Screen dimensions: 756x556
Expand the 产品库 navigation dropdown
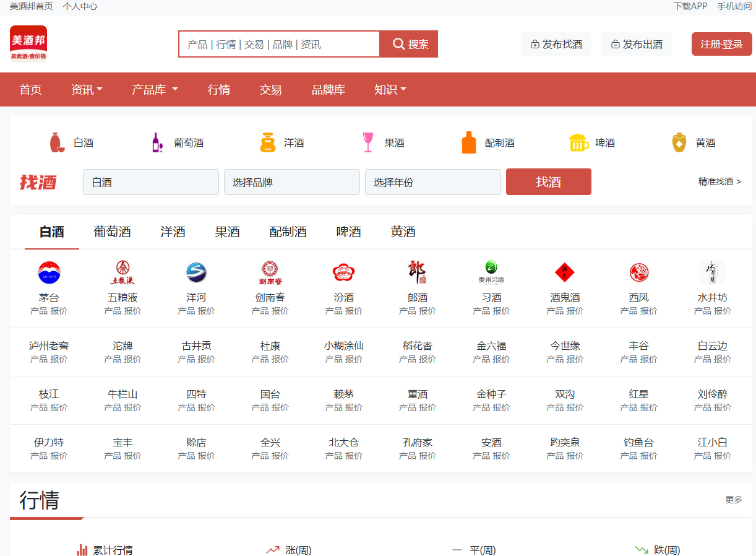155,90
